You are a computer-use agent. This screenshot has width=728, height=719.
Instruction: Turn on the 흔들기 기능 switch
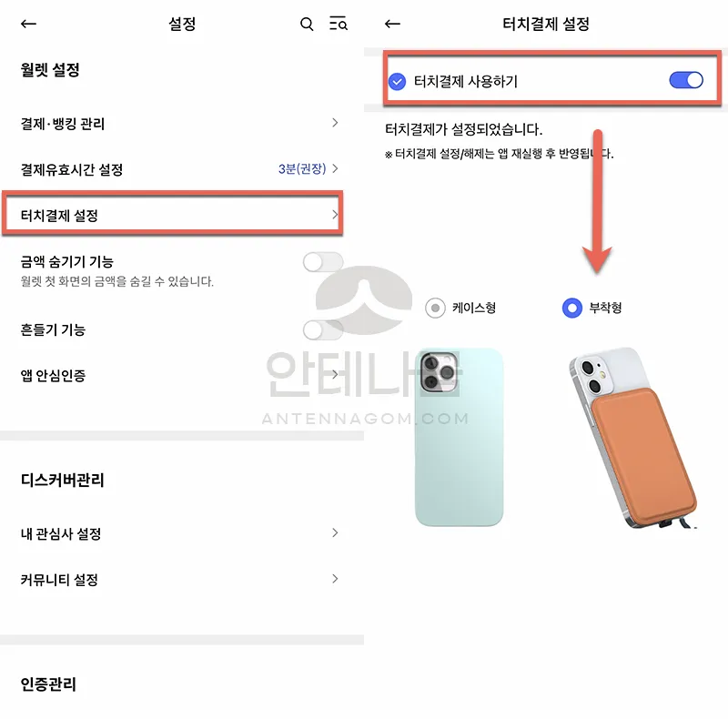(x=323, y=330)
